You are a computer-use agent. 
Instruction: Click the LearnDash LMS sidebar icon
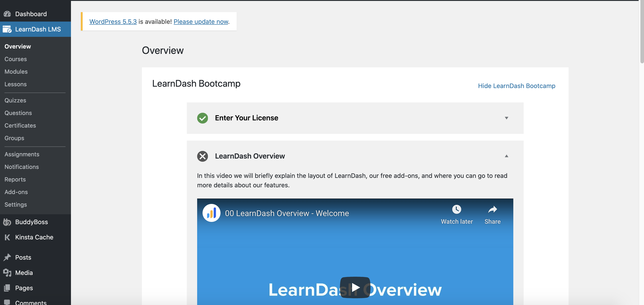pos(7,29)
